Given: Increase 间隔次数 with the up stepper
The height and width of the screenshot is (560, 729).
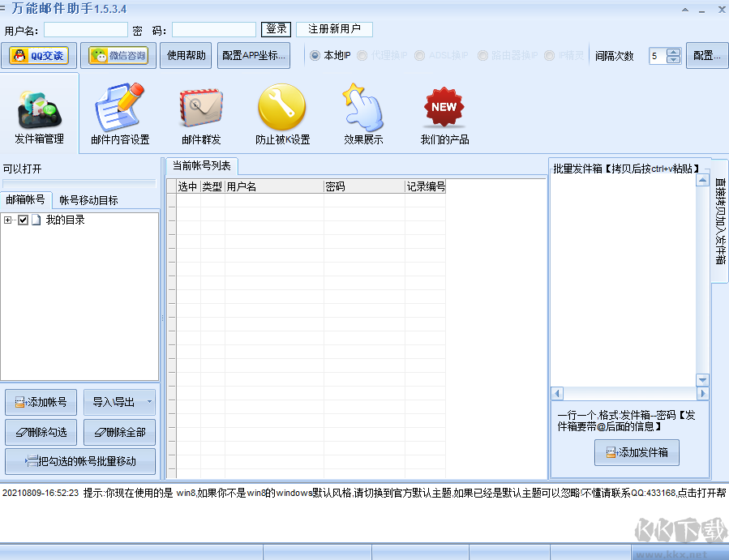Looking at the screenshot, I should pos(674,51).
